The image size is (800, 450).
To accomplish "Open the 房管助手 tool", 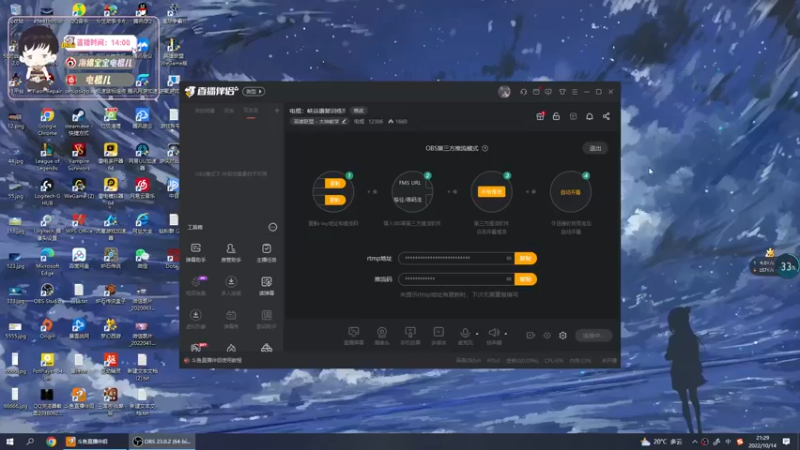I will tap(231, 253).
